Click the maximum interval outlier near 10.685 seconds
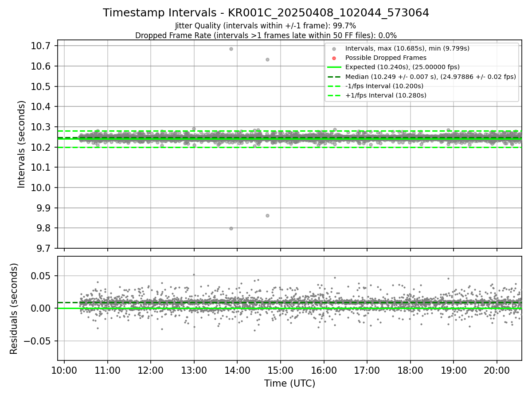This screenshot has height=399, width=532. (x=231, y=49)
